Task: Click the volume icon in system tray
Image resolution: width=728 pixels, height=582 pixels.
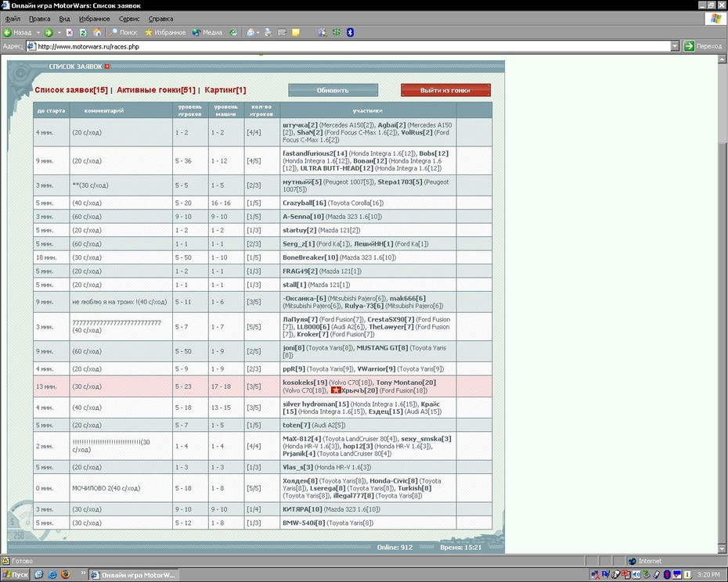Action: pos(636,575)
